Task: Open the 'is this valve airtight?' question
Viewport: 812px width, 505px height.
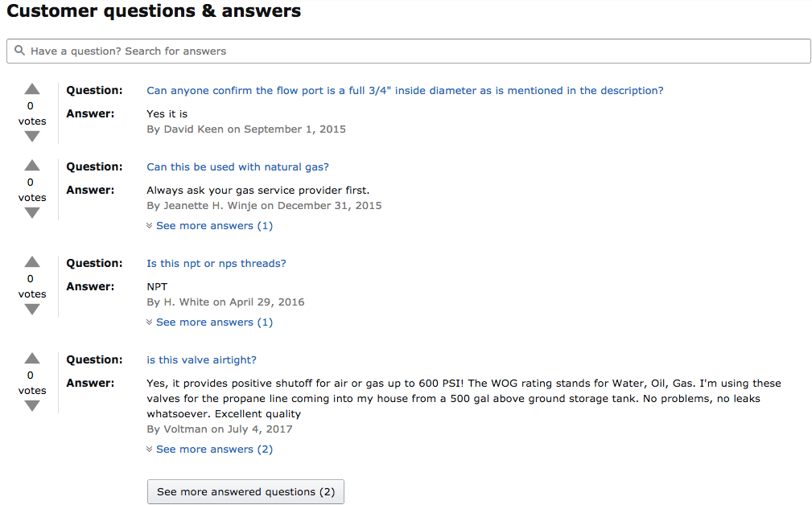Action: [201, 360]
